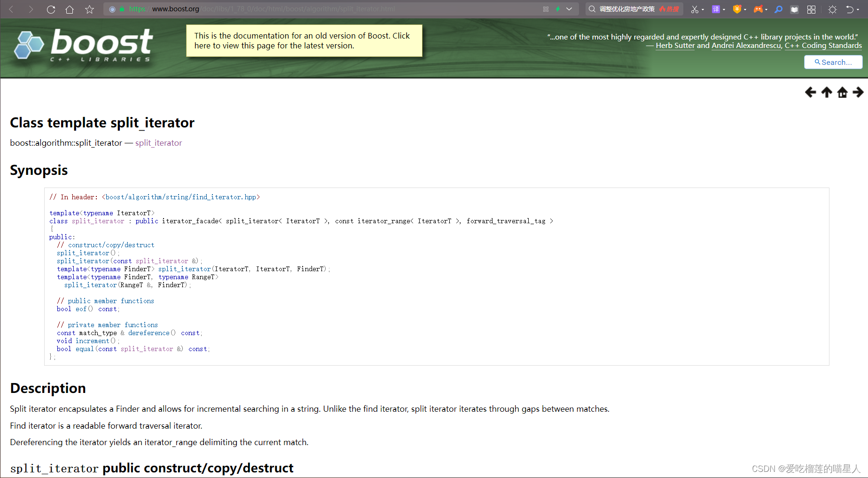This screenshot has height=478, width=868.
Task: Click the browser forward arrow
Action: point(31,9)
